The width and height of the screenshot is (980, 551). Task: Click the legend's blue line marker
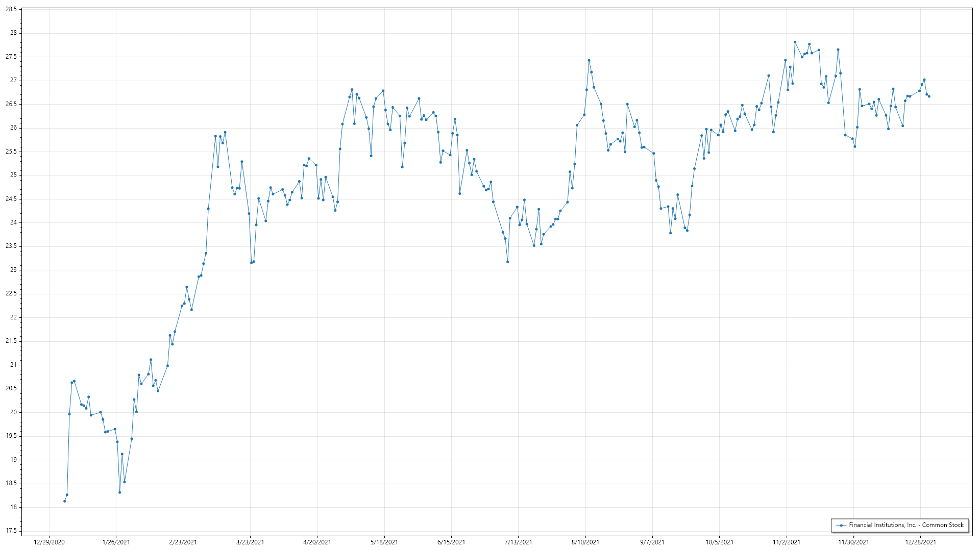(840, 525)
